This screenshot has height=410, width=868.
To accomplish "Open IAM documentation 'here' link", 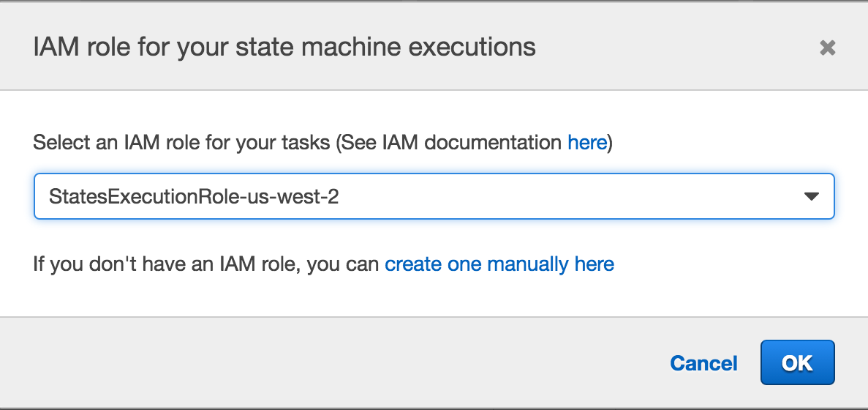I will [x=587, y=142].
